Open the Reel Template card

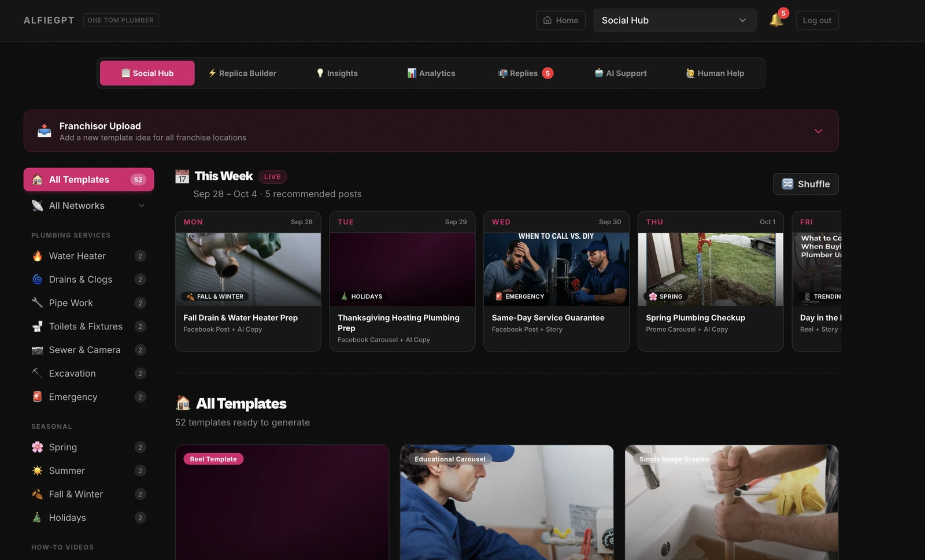tap(282, 502)
